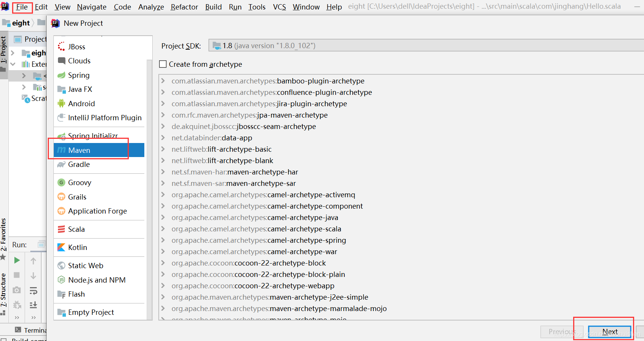Choose the Scala project type
Screen dimensions: 644x341
tap(76, 229)
